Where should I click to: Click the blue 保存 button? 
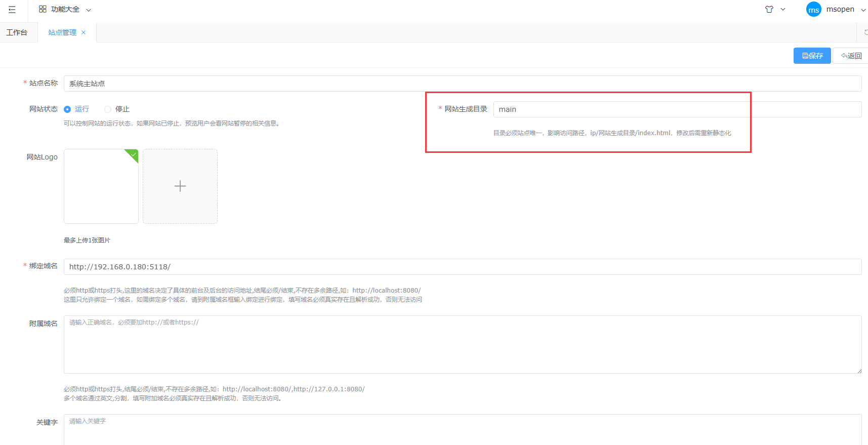[x=812, y=56]
